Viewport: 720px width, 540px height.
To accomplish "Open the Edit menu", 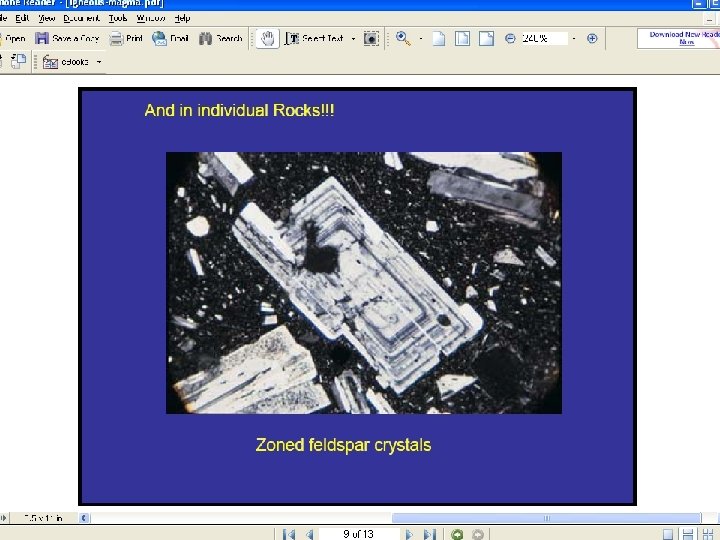I will (x=22, y=18).
